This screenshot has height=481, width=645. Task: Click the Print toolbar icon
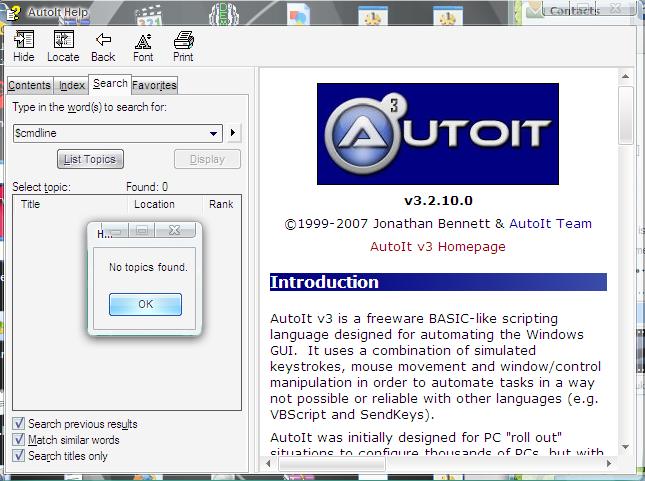(183, 46)
